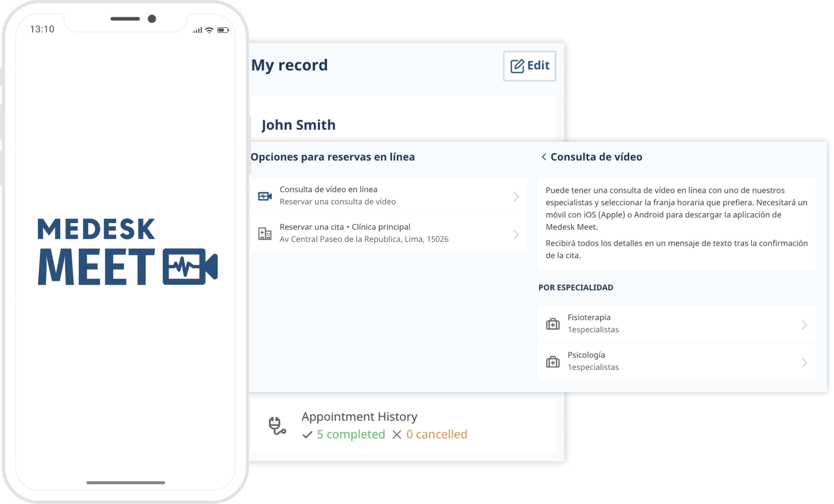The height and width of the screenshot is (504, 834).
Task: Go back using the Consulta de vídeo chevron
Action: coord(544,157)
